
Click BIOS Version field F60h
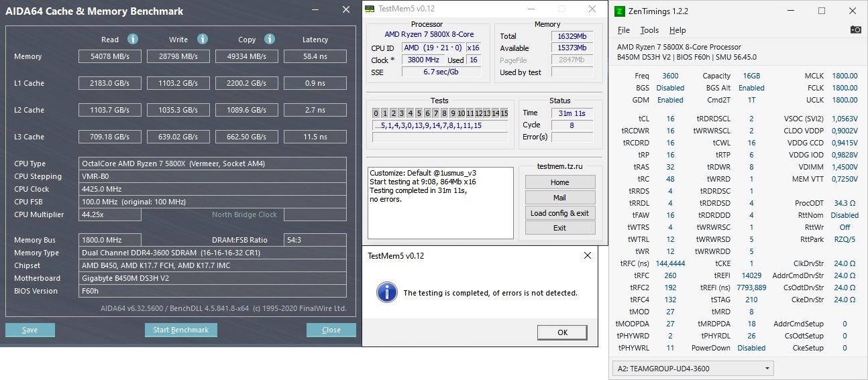coord(213,291)
